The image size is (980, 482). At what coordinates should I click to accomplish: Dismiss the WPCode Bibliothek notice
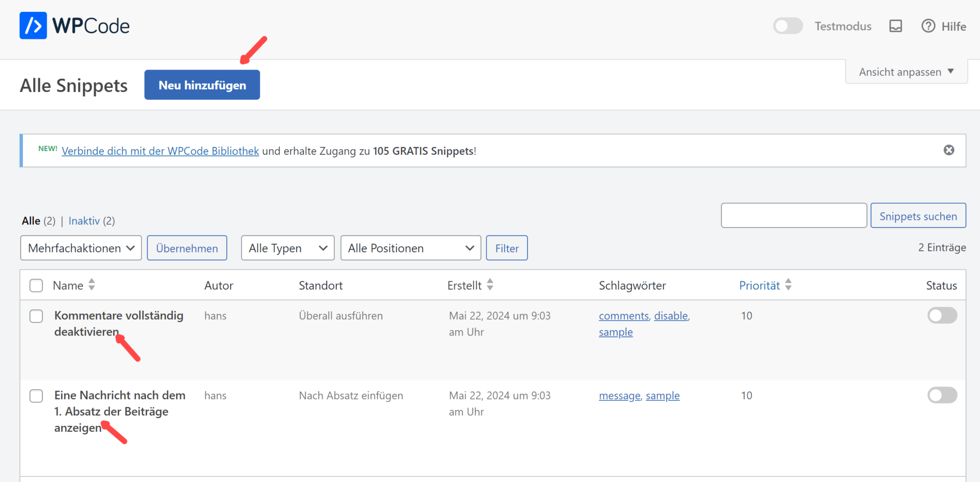tap(948, 150)
